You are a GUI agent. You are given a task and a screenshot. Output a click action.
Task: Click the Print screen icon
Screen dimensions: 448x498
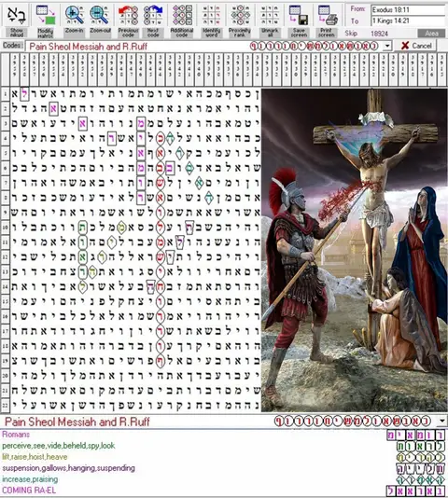point(327,20)
